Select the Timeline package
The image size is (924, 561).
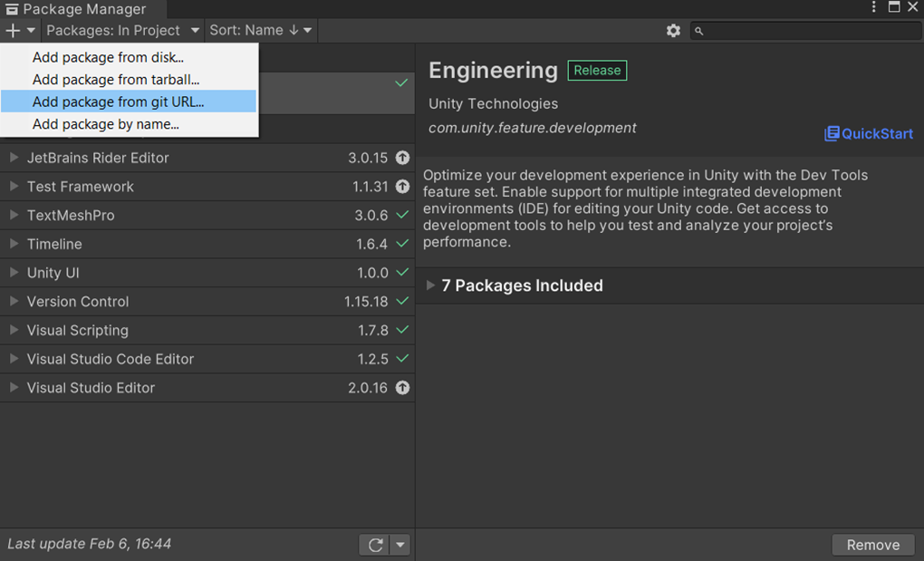[x=207, y=244]
